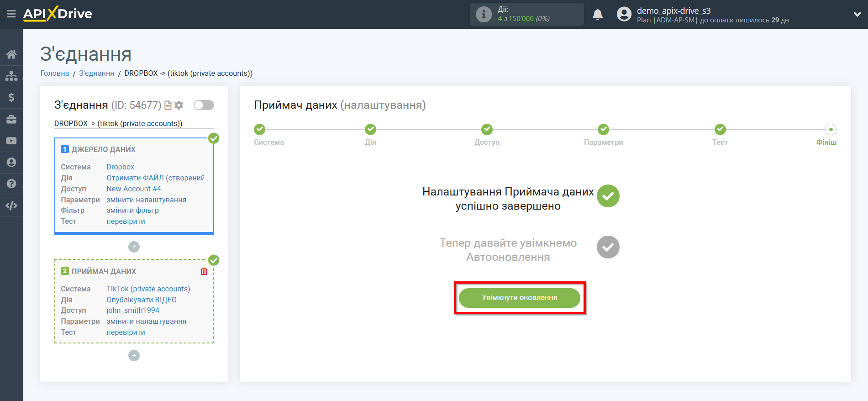Expand the account dropdown chevron
This screenshot has width=868, height=401.
(857, 14)
